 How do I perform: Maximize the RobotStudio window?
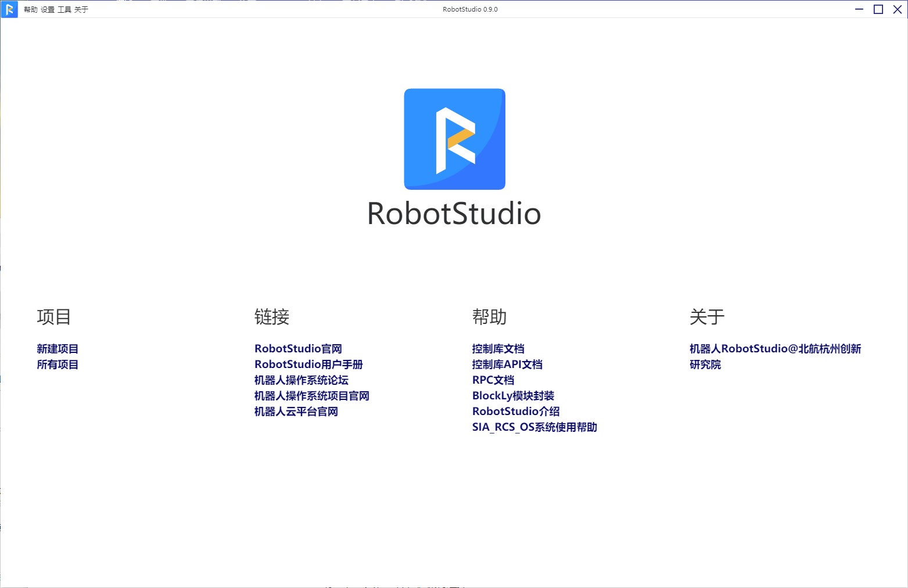coord(878,9)
